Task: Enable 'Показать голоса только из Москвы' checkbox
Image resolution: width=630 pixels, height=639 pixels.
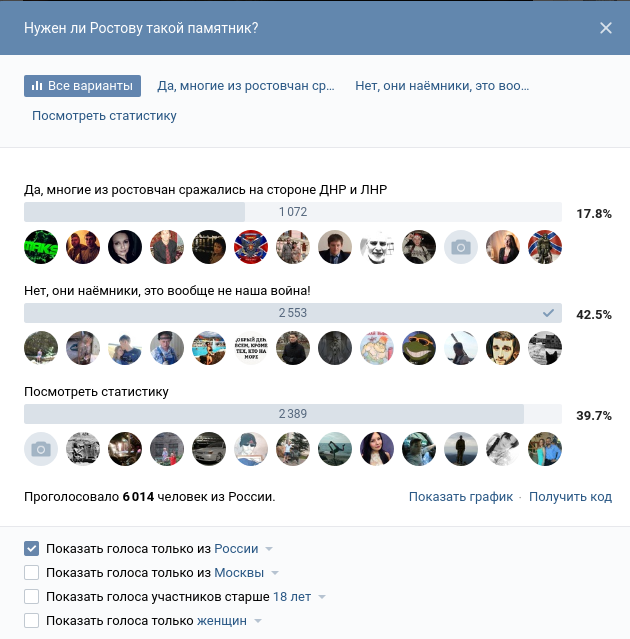Action: point(31,573)
